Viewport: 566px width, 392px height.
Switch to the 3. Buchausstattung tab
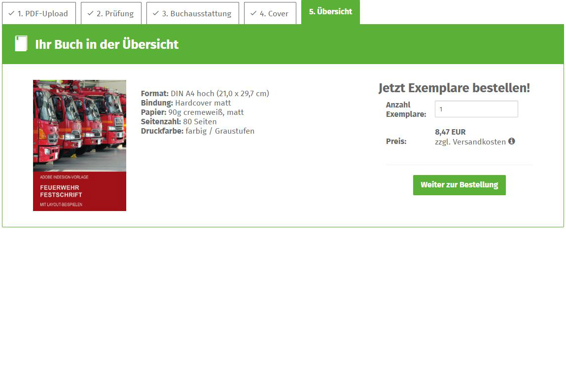[x=193, y=13]
